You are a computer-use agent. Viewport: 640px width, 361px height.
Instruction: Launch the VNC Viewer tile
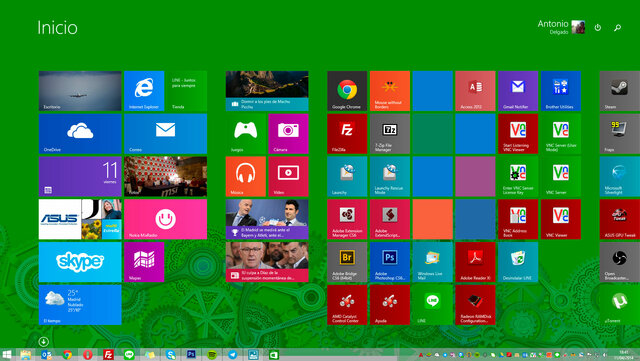(x=560, y=219)
